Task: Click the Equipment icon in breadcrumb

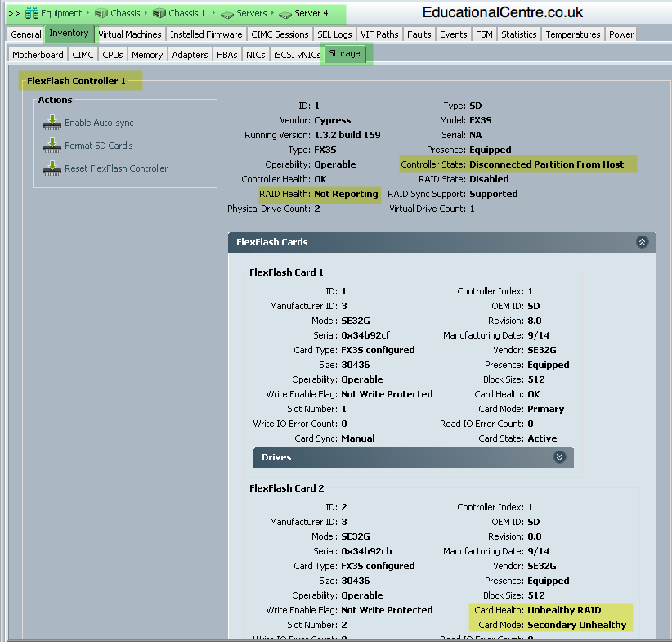Action: point(31,13)
